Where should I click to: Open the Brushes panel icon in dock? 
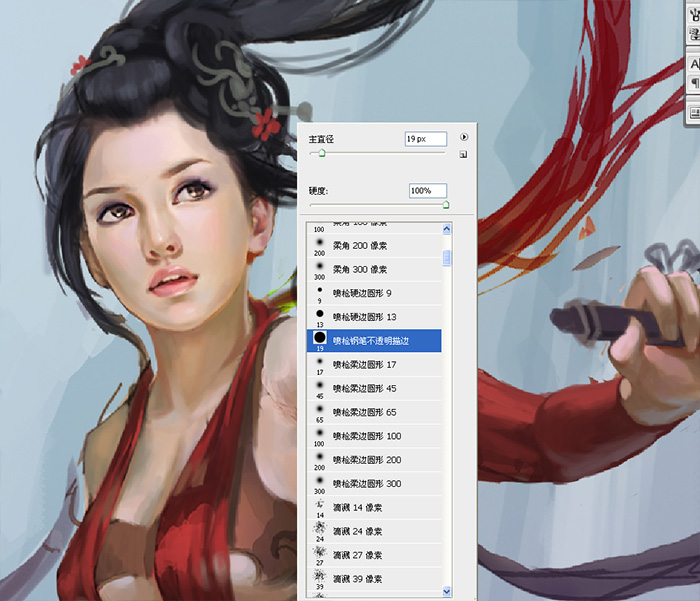pos(695,14)
